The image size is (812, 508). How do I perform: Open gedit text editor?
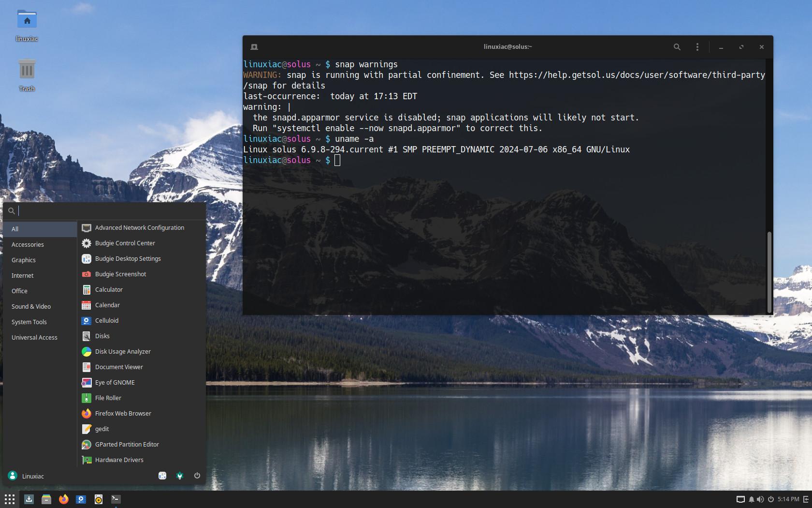tap(142, 429)
